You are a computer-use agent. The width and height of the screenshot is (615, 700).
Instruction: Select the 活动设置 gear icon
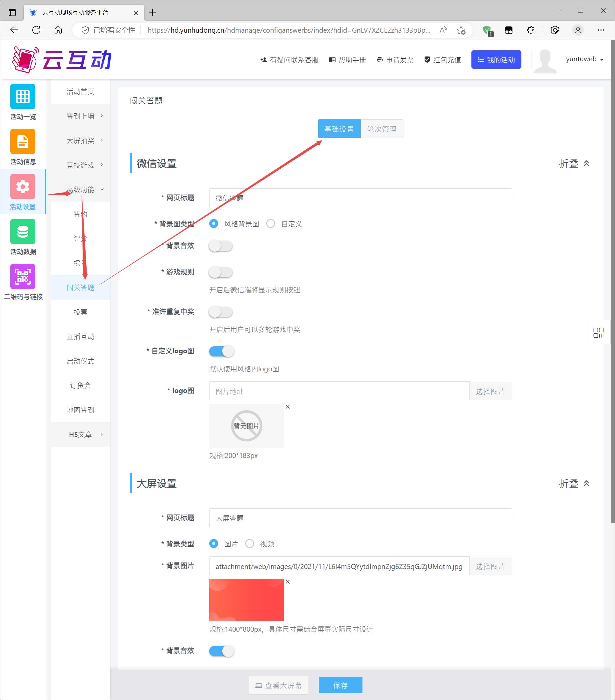(23, 187)
